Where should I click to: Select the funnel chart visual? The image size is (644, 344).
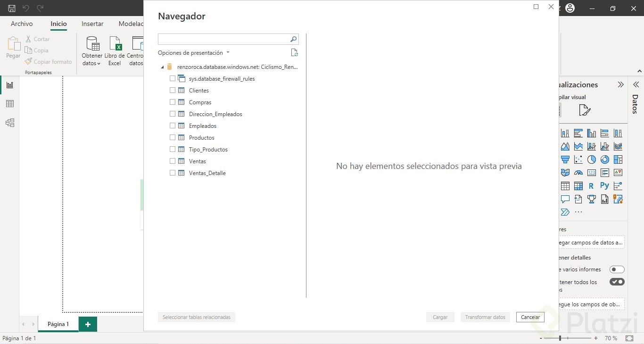click(565, 159)
